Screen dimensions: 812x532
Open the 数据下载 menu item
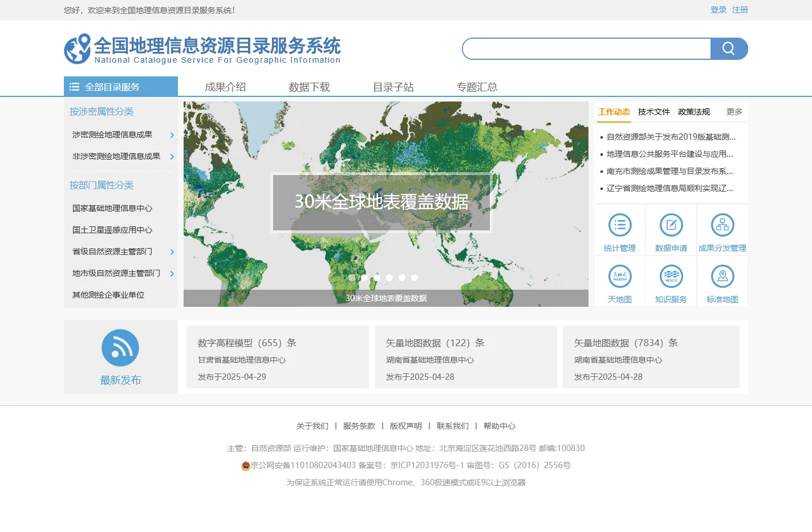tap(309, 87)
